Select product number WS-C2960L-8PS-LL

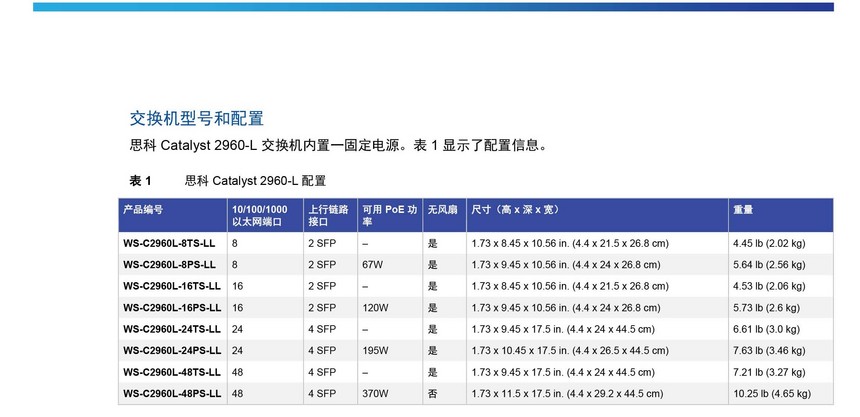[169, 264]
